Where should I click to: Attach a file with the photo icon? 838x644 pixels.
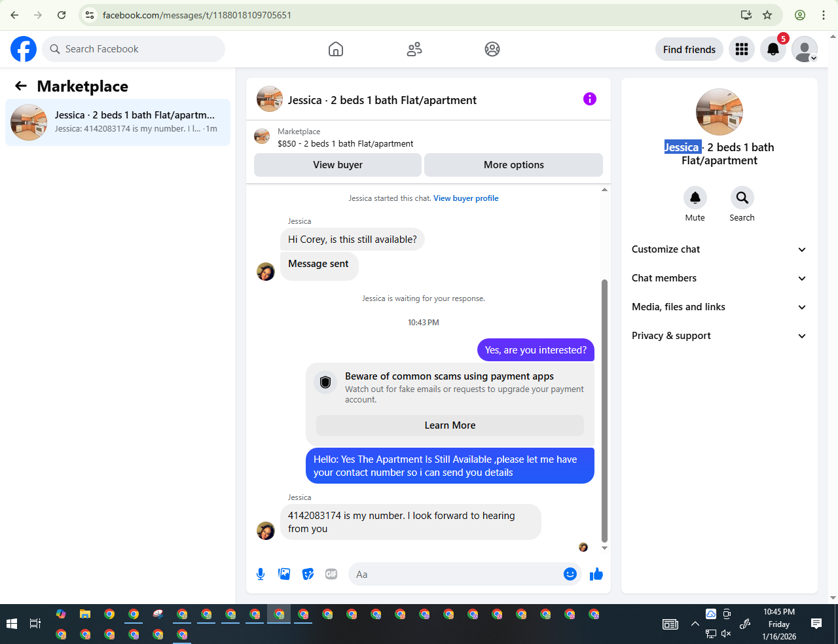pos(284,574)
